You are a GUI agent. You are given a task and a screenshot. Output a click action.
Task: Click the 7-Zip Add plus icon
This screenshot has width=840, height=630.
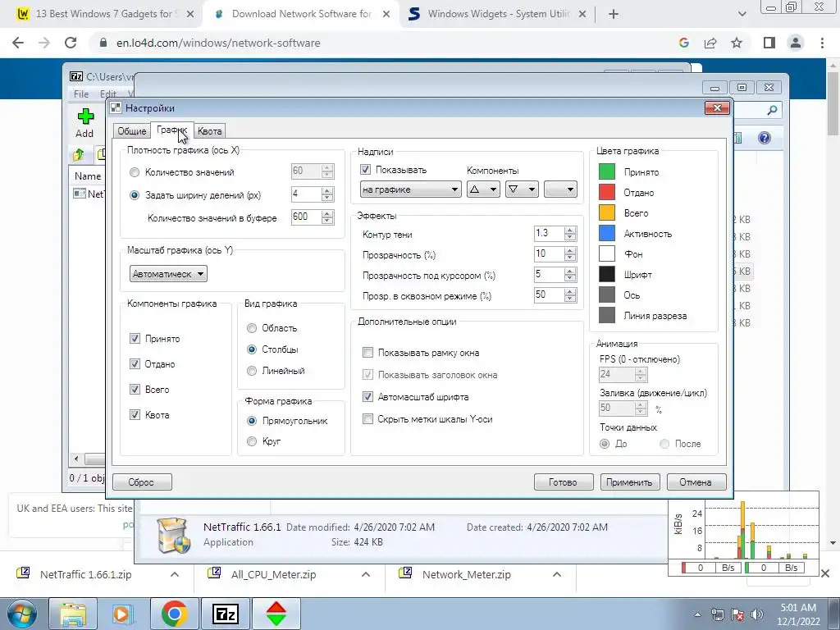point(85,116)
